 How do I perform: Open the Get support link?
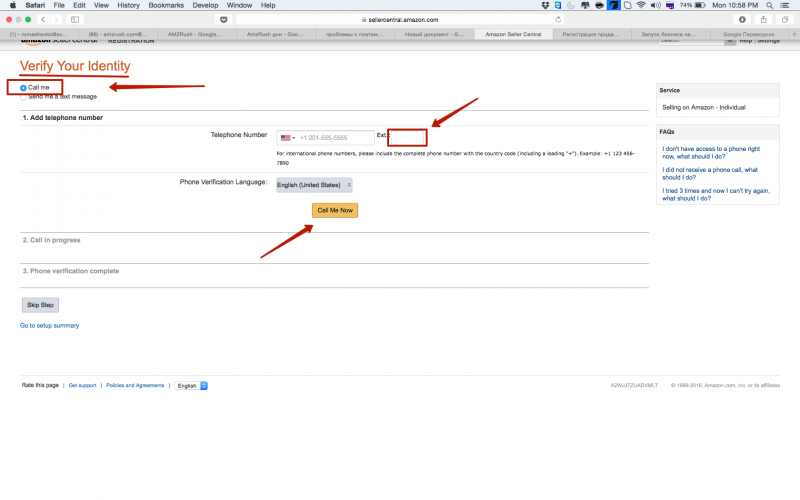click(82, 386)
